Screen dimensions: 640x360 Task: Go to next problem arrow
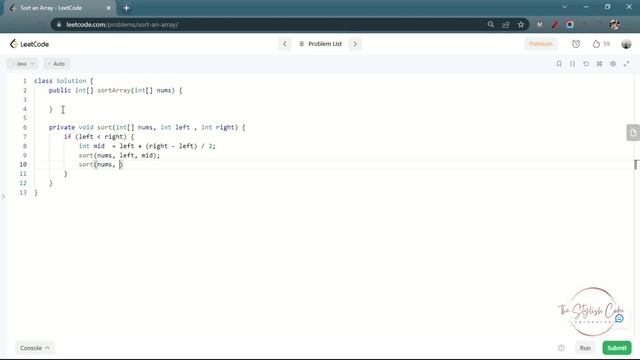pyautogui.click(x=355, y=44)
